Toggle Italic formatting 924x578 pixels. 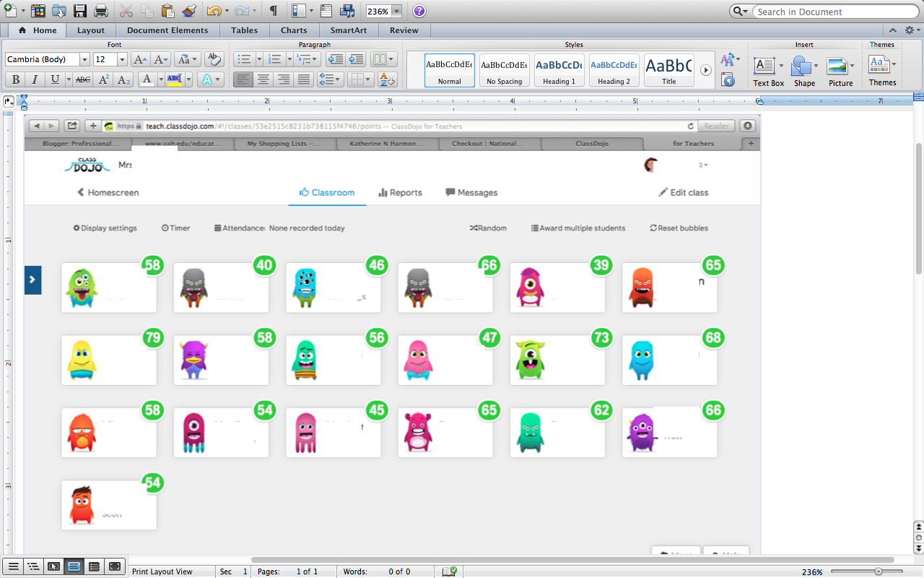click(35, 79)
